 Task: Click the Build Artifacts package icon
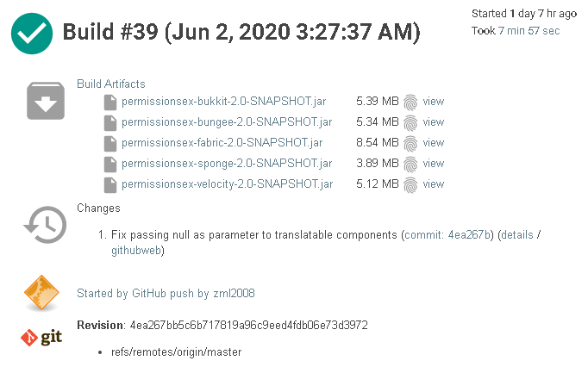tap(44, 103)
